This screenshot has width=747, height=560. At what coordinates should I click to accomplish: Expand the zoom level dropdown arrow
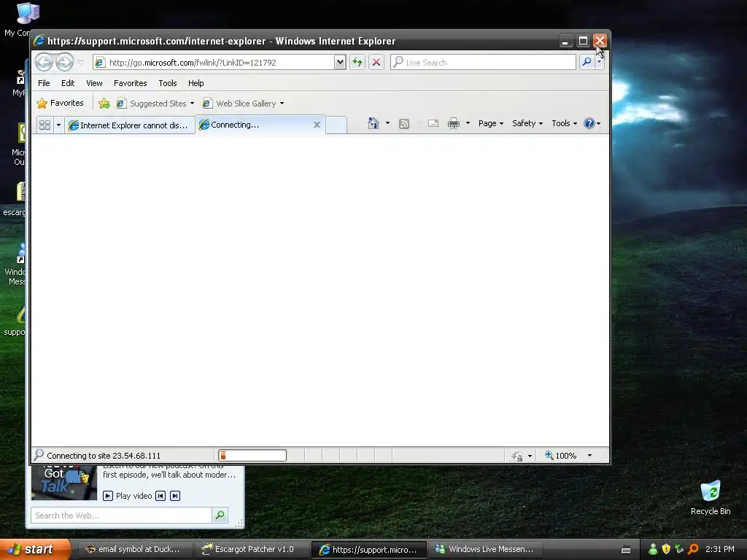point(589,456)
